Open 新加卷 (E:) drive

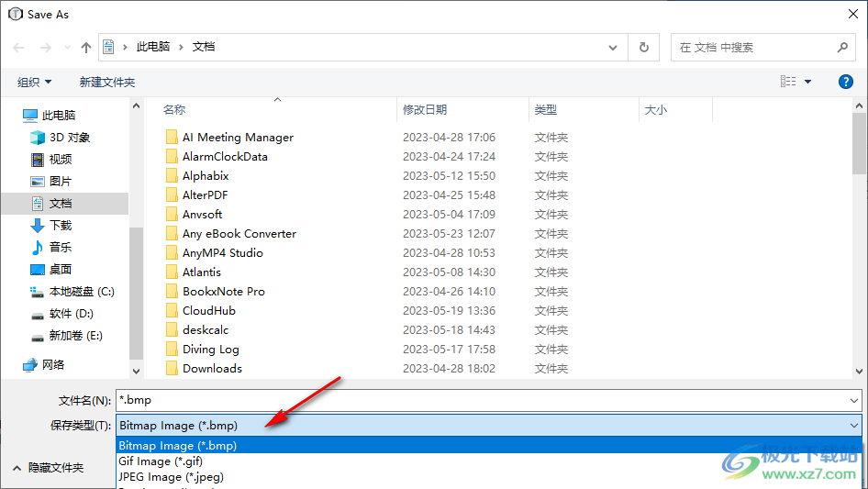(67, 336)
